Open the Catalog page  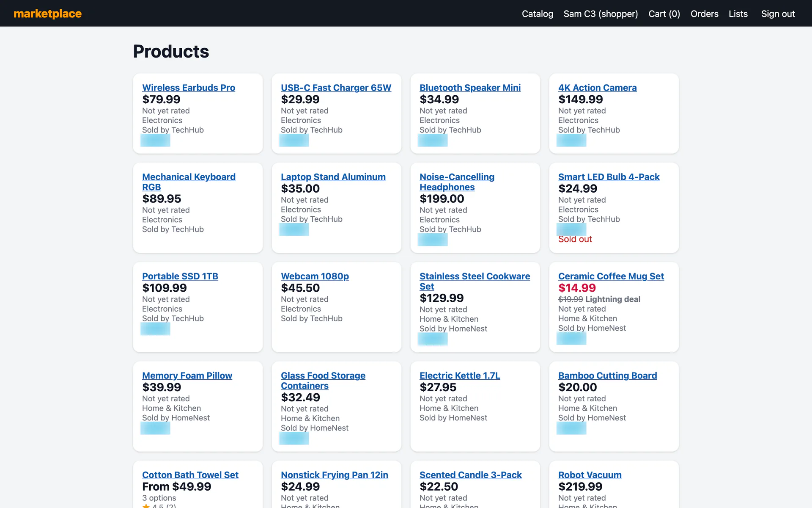[537, 14]
